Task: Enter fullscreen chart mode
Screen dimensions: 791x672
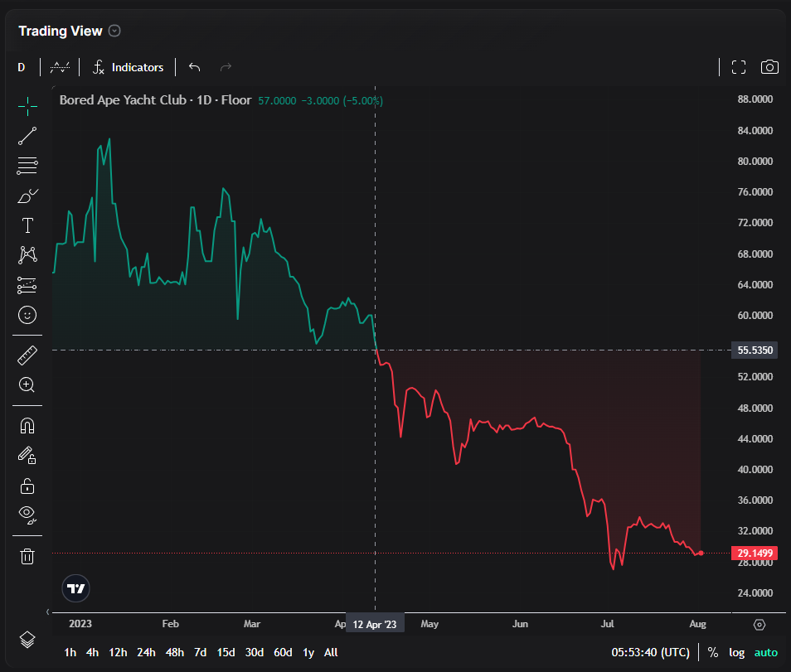Action: 739,67
